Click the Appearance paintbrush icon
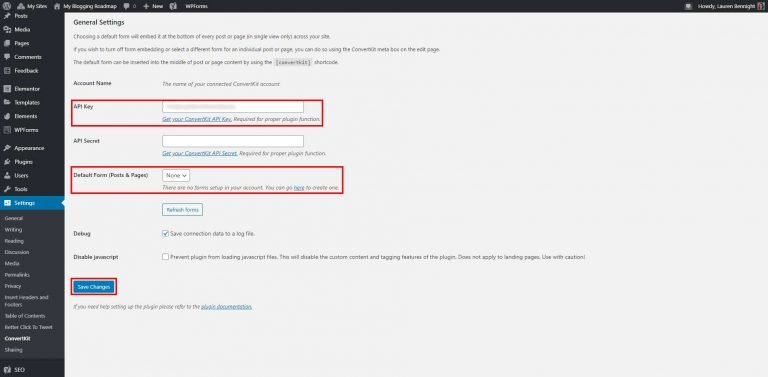The width and height of the screenshot is (768, 377). [7, 148]
